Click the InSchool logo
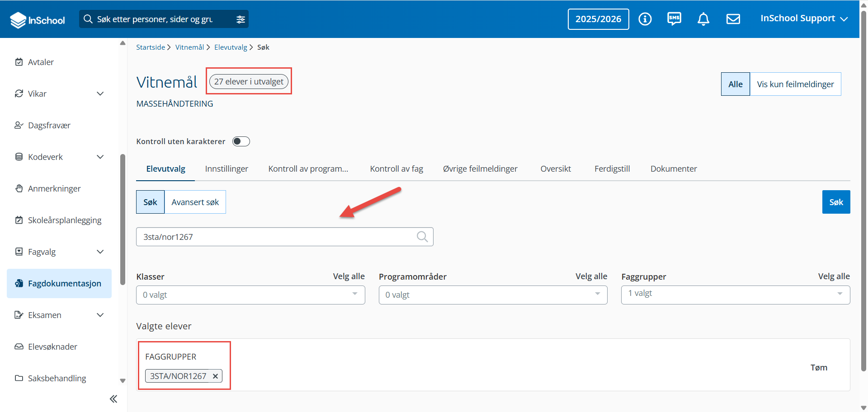This screenshot has width=868, height=412. (38, 20)
